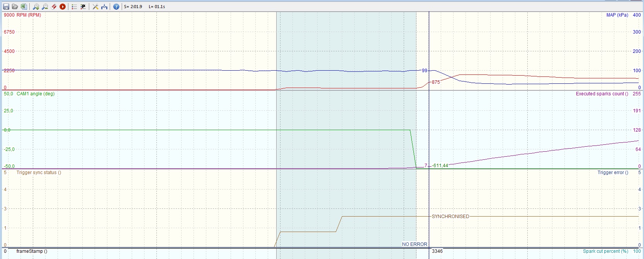Open a log file with folder icon
Image resolution: width=644 pixels, height=259 pixels.
click(15, 7)
